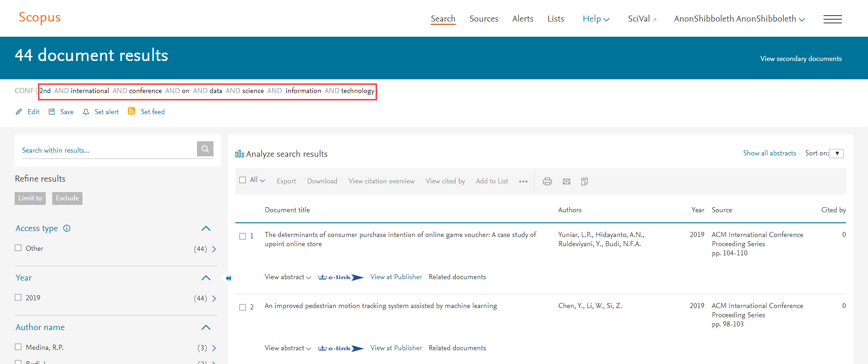Click the Access type info icon

click(67, 228)
